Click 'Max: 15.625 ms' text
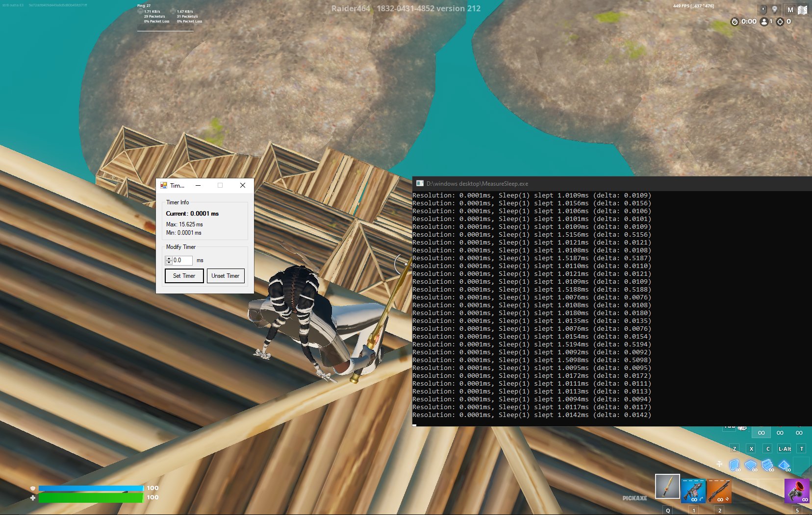Screen dimensions: 812x515 (x=184, y=224)
